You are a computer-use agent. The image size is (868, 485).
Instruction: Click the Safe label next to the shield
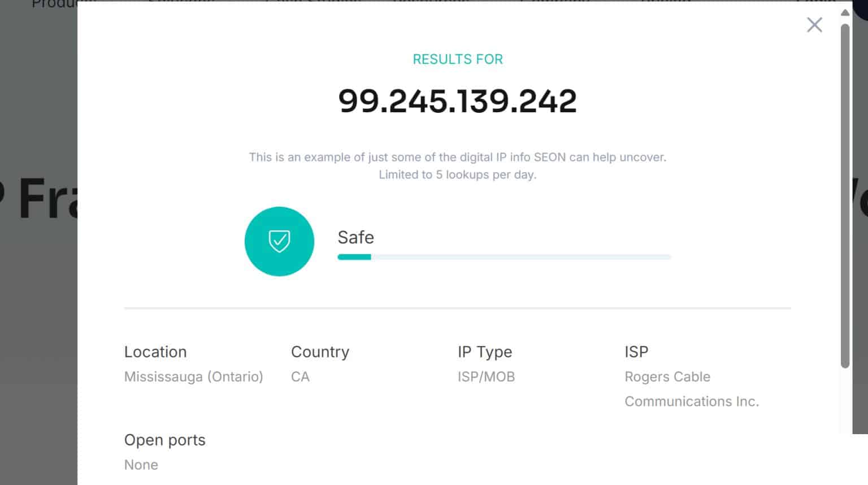tap(355, 238)
